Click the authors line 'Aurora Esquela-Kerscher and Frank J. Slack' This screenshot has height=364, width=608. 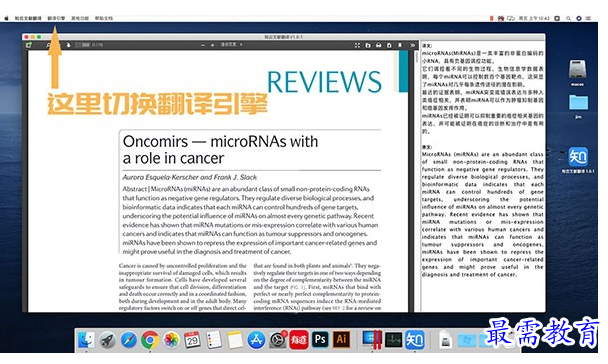tap(190, 177)
